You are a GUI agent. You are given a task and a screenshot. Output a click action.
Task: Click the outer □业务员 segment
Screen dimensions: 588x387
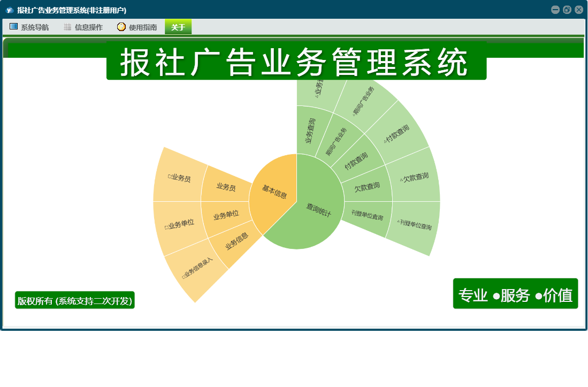click(179, 178)
